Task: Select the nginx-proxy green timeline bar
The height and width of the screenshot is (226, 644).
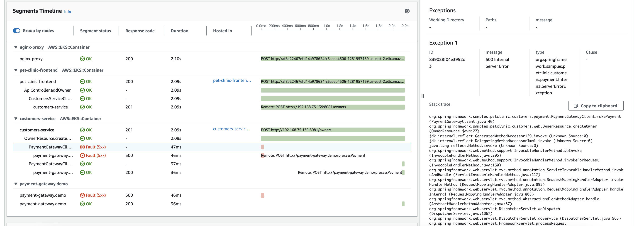Action: click(332, 59)
